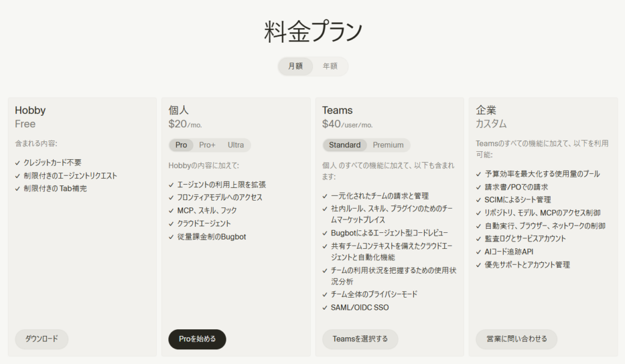Click the 請求書/POでの請求 feature text
The width and height of the screenshot is (625, 364).
point(516,187)
